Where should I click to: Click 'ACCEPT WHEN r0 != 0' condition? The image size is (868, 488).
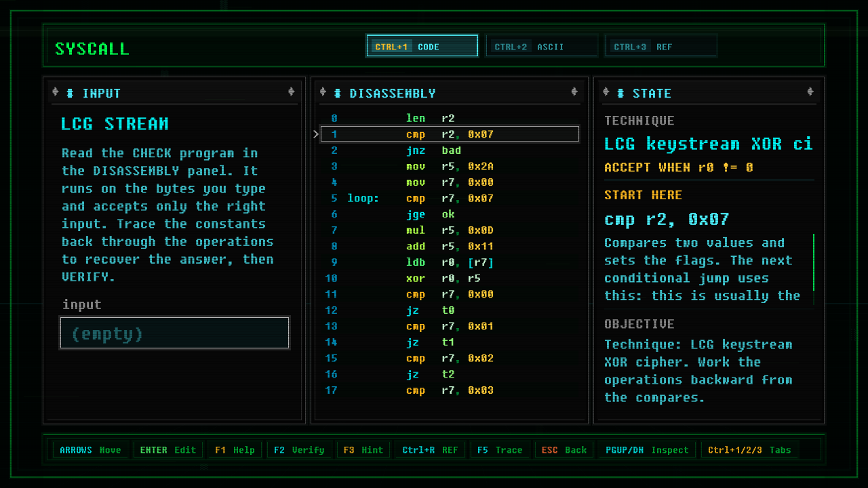[x=679, y=167]
